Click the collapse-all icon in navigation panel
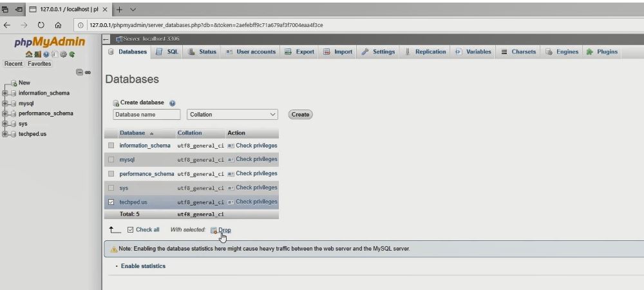The height and width of the screenshot is (290, 644). point(79,72)
